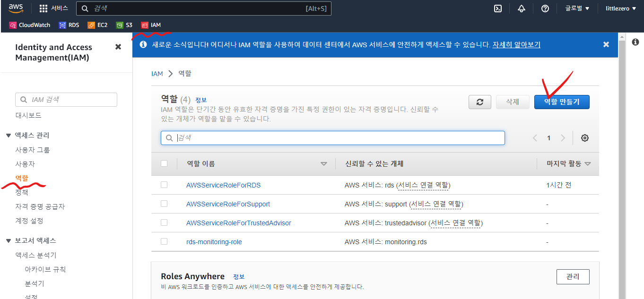Close the IAM navigation sidebar
The image size is (644, 299).
[118, 47]
